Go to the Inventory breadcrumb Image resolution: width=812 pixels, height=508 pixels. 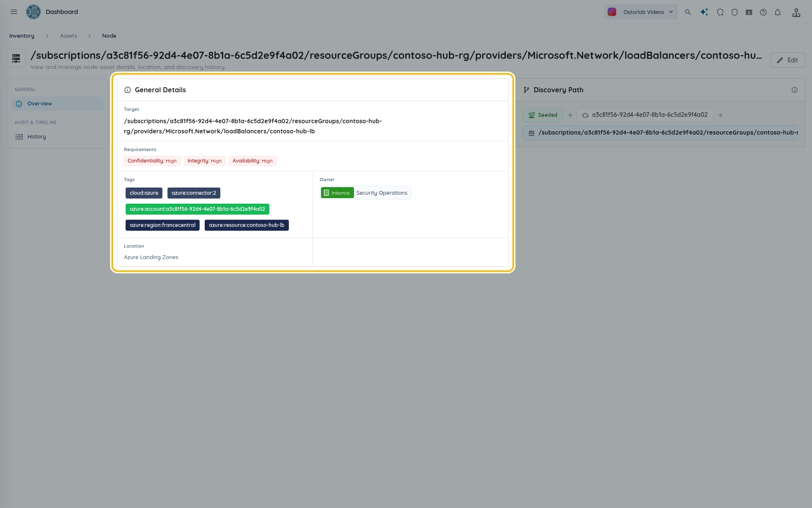pyautogui.click(x=22, y=36)
